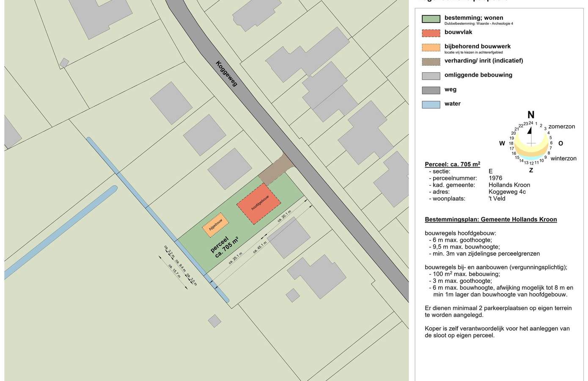
Task: Click the red 'bouwvlak' legend swatch
Action: pos(431,33)
